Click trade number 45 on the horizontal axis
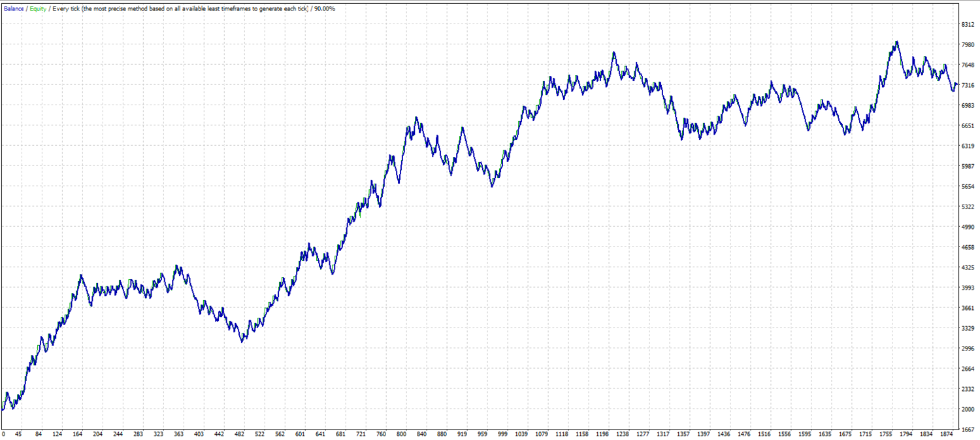The width and height of the screenshot is (980, 440). pyautogui.click(x=18, y=434)
